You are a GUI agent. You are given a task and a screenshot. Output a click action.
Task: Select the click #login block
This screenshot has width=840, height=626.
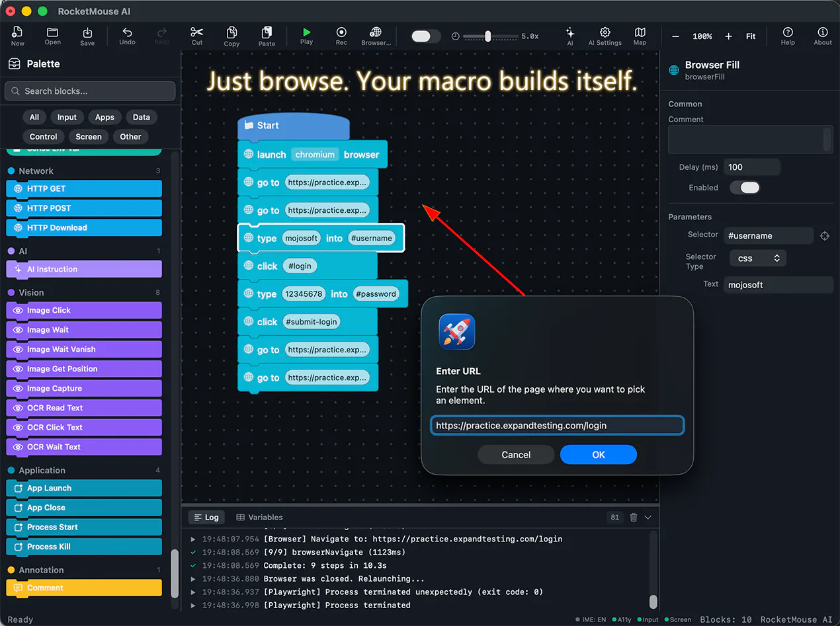pyautogui.click(x=308, y=266)
